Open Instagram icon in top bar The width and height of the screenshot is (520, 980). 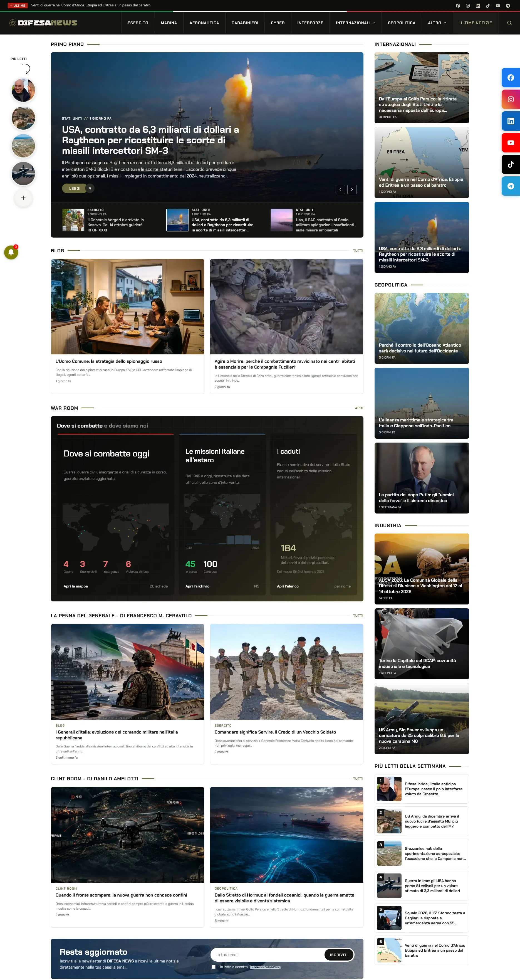tap(468, 6)
